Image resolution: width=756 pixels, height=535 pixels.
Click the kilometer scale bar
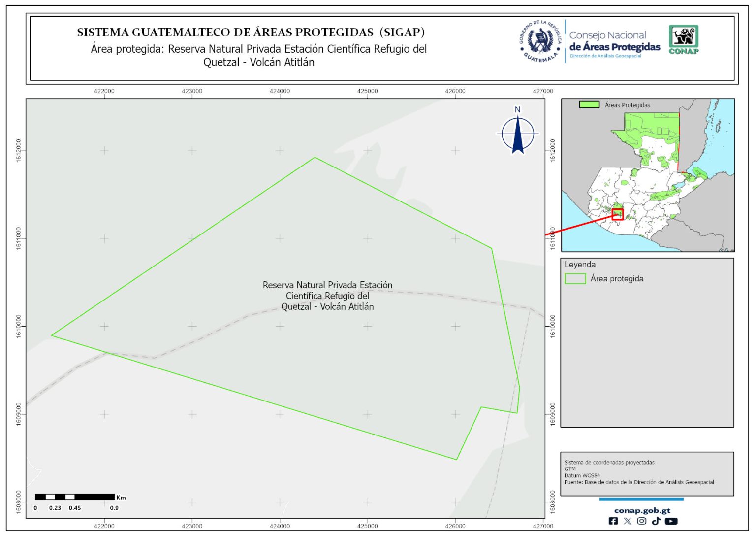click(75, 497)
